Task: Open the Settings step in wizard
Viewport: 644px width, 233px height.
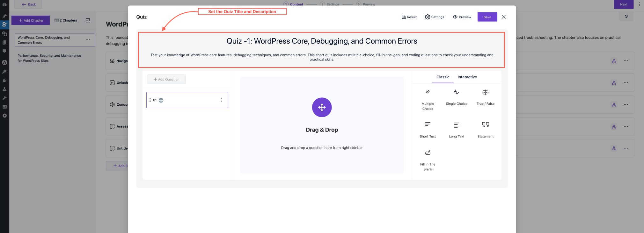Action: [330, 4]
